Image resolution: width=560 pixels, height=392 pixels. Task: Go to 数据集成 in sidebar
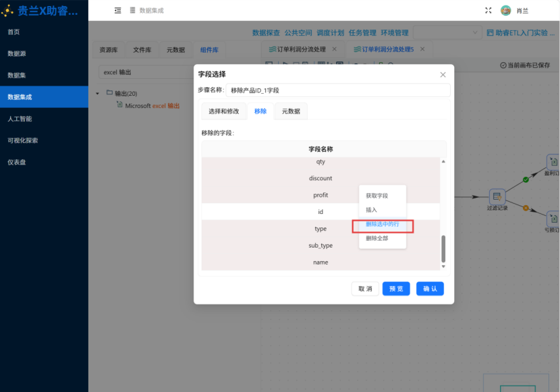coord(44,96)
